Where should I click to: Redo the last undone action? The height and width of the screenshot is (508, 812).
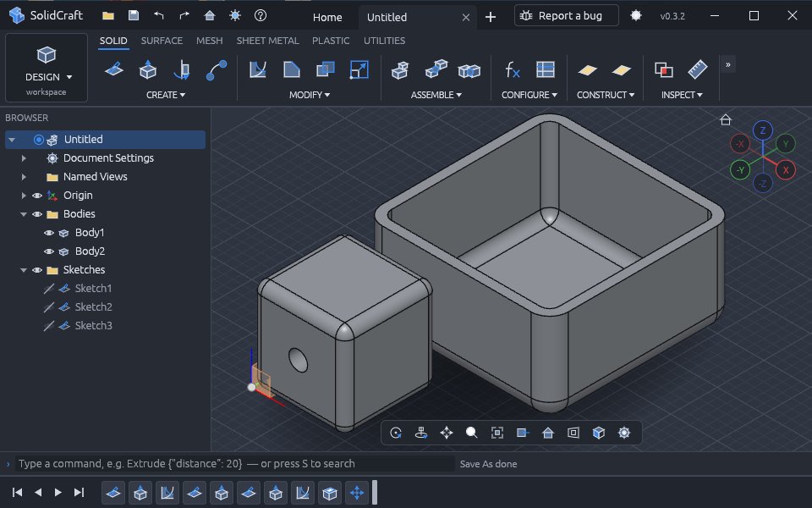point(184,15)
